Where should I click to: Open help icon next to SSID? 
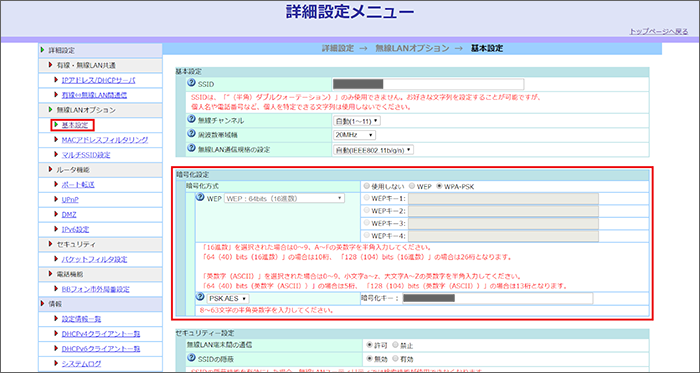tap(192, 84)
